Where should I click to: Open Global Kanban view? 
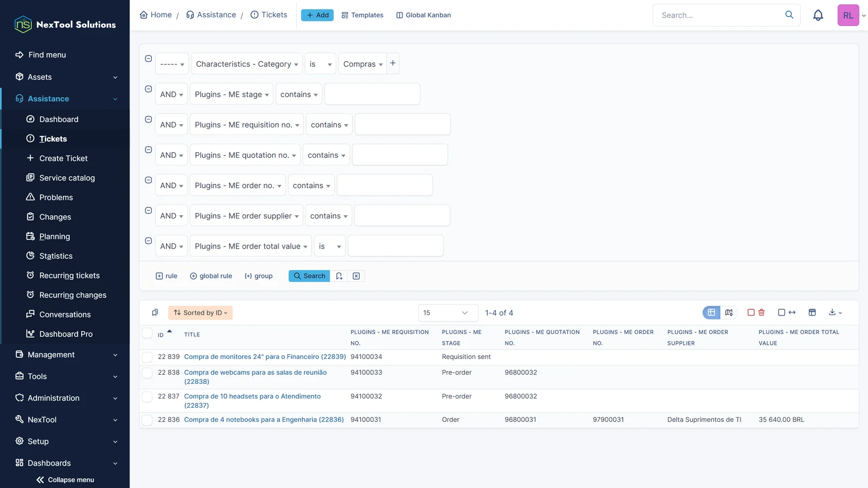pyautogui.click(x=423, y=15)
